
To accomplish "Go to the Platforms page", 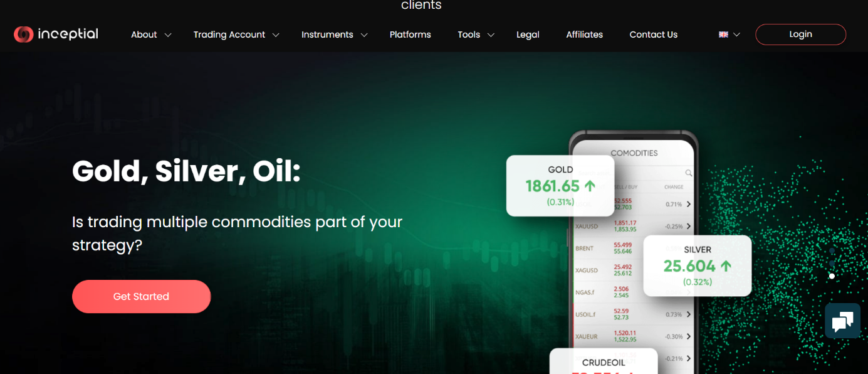I will coord(410,35).
